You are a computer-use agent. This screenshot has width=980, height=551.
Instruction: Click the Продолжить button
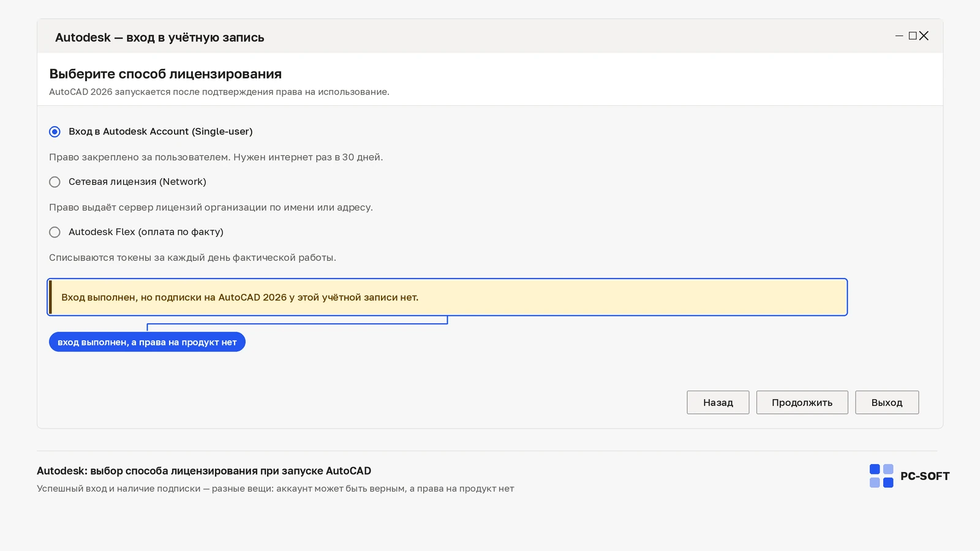coord(802,402)
